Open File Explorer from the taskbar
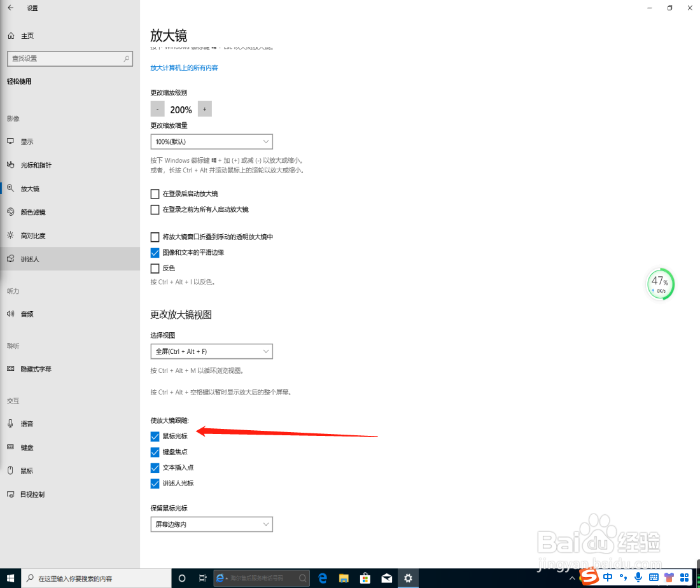700x588 pixels. pyautogui.click(x=344, y=578)
